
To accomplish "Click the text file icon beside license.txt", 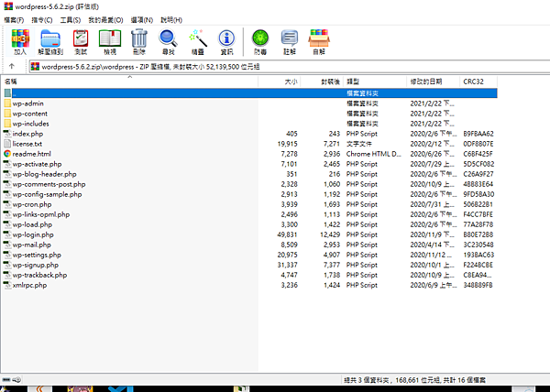I will click(7, 144).
